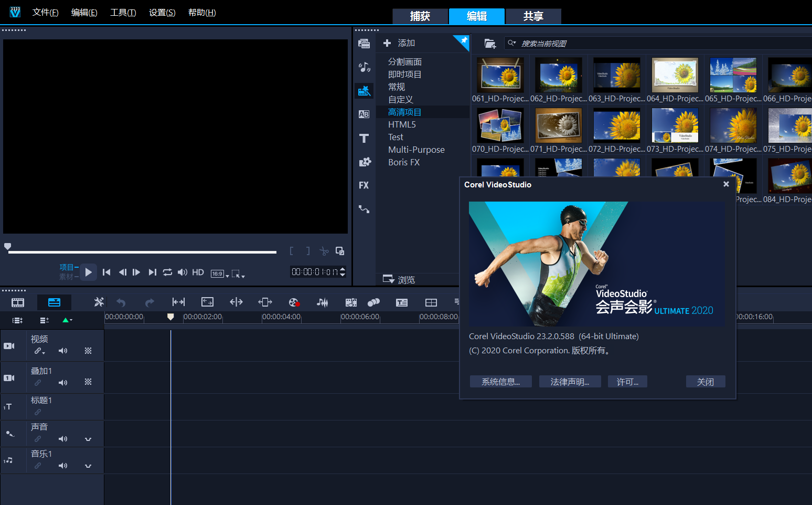This screenshot has width=812, height=505.
Task: Open the split screen template creator icon
Action: click(x=431, y=302)
